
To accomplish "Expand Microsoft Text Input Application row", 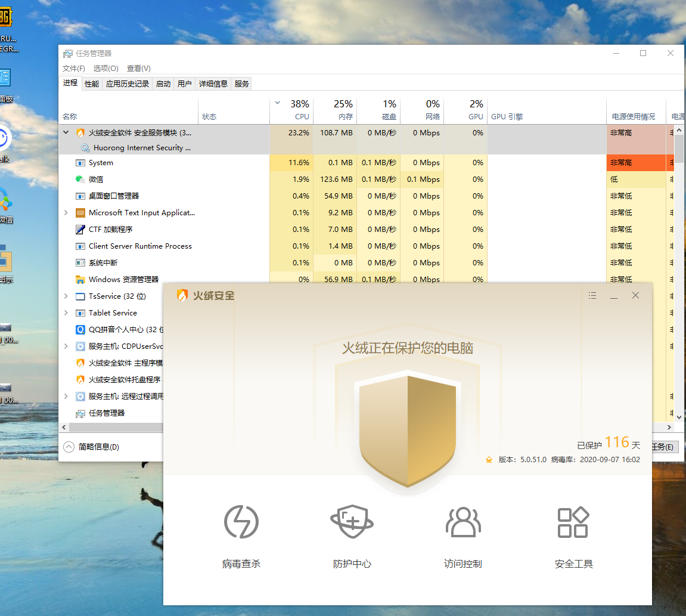I will (x=66, y=213).
